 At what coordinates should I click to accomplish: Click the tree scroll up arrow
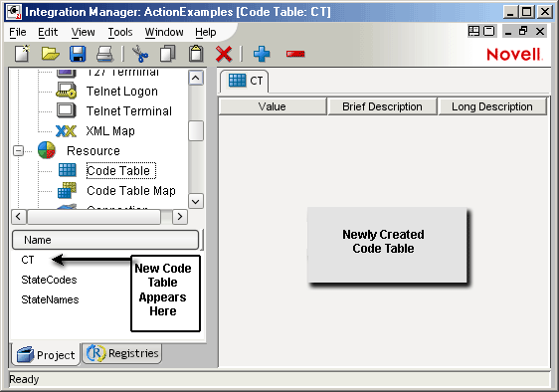pos(196,78)
